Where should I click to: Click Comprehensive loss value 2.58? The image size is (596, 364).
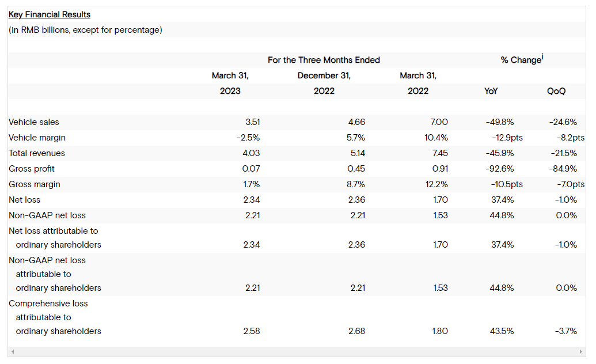pos(252,331)
